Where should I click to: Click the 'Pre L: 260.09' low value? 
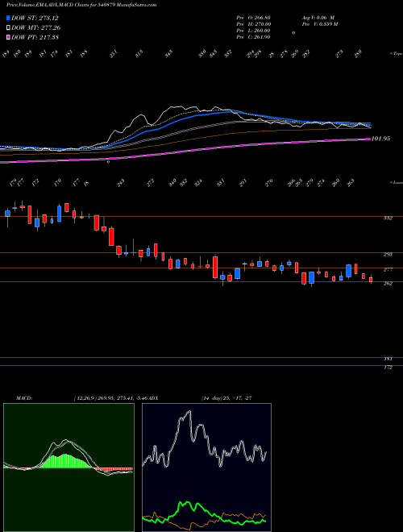(x=253, y=31)
